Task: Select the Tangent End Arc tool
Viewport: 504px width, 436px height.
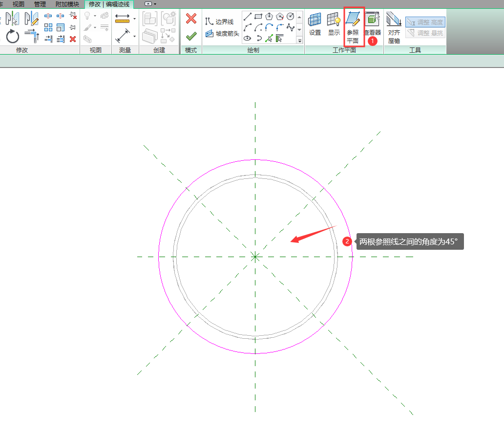Action: pyautogui.click(x=269, y=27)
